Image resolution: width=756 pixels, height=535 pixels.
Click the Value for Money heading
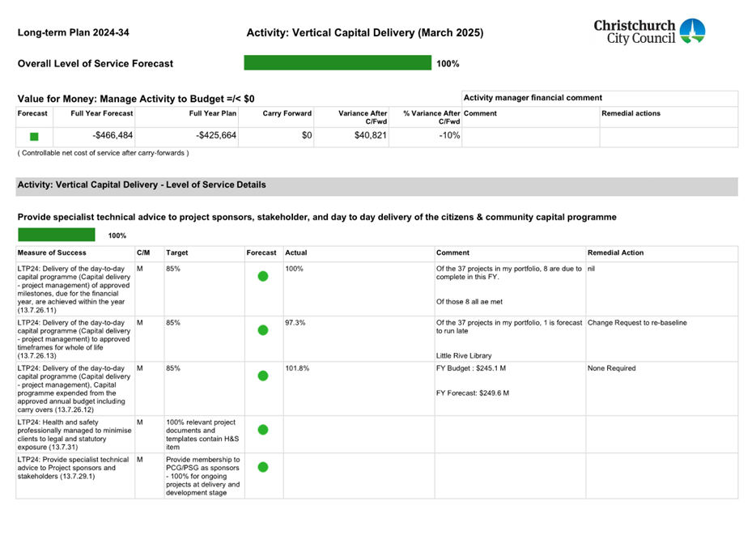coord(136,99)
